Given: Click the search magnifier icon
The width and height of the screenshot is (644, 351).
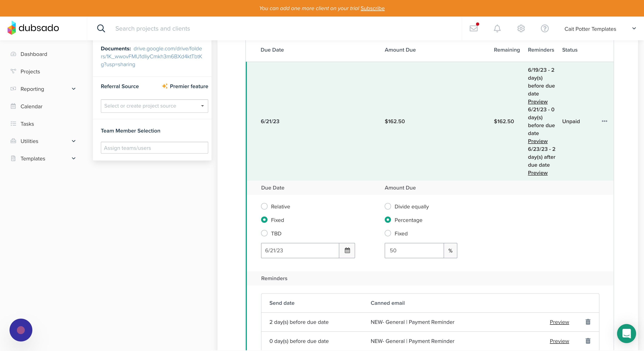Looking at the screenshot, I should [101, 29].
